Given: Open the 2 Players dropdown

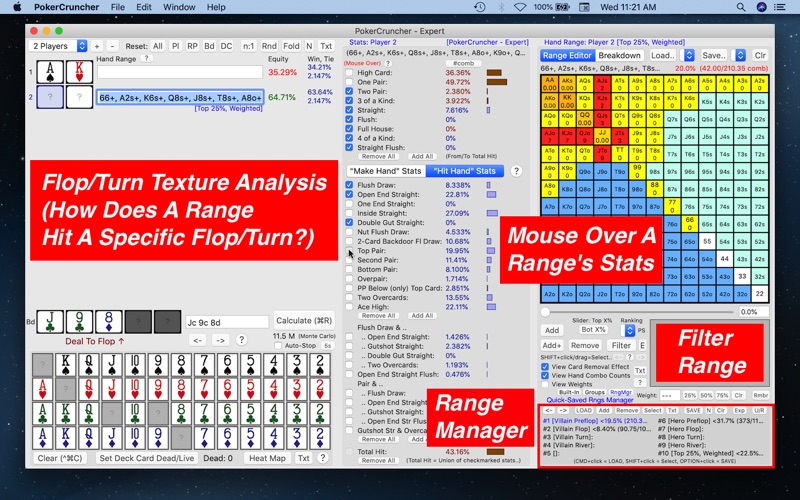Looking at the screenshot, I should (58, 46).
